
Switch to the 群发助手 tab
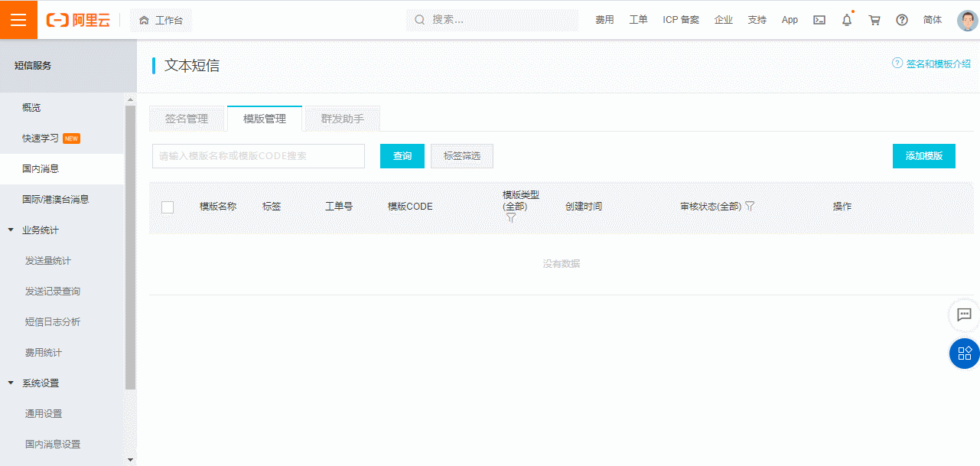tap(341, 119)
